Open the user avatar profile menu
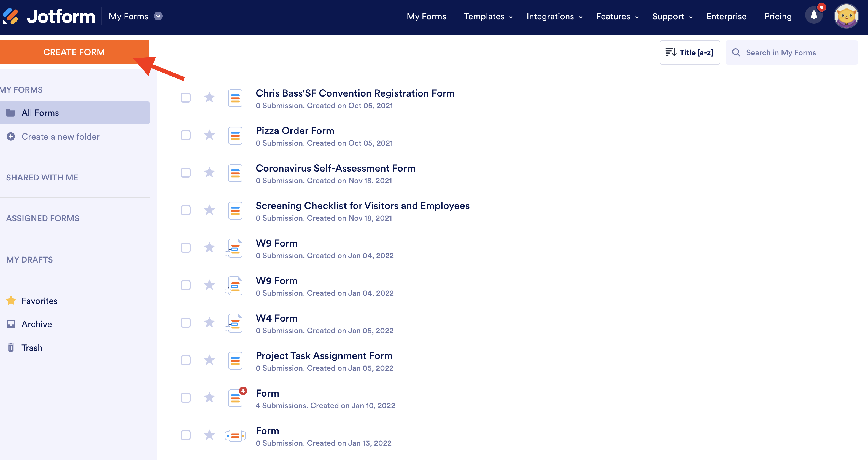 [x=846, y=16]
